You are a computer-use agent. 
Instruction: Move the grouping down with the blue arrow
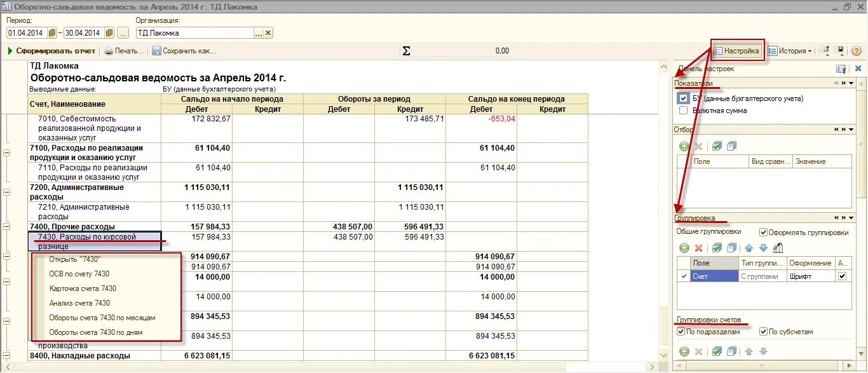(x=763, y=248)
